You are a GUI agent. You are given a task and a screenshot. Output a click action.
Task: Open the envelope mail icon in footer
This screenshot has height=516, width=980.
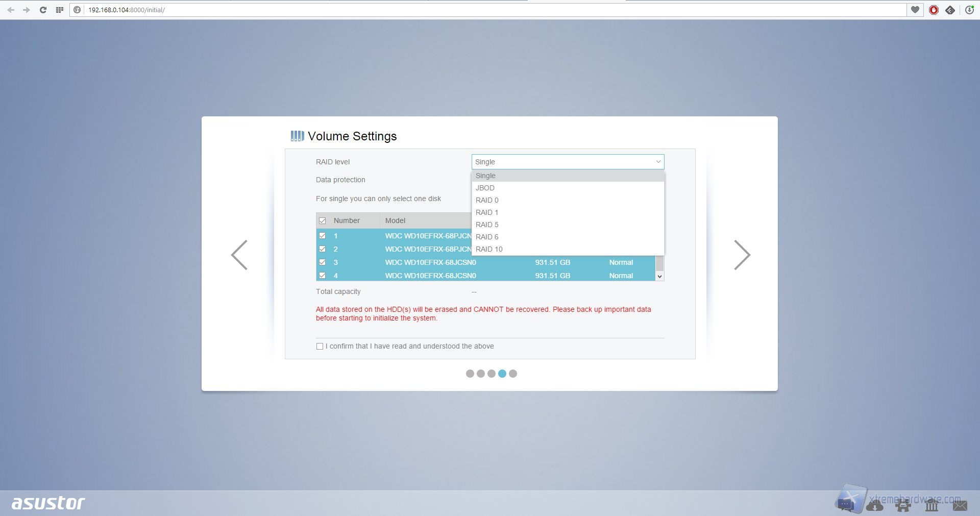click(x=960, y=505)
